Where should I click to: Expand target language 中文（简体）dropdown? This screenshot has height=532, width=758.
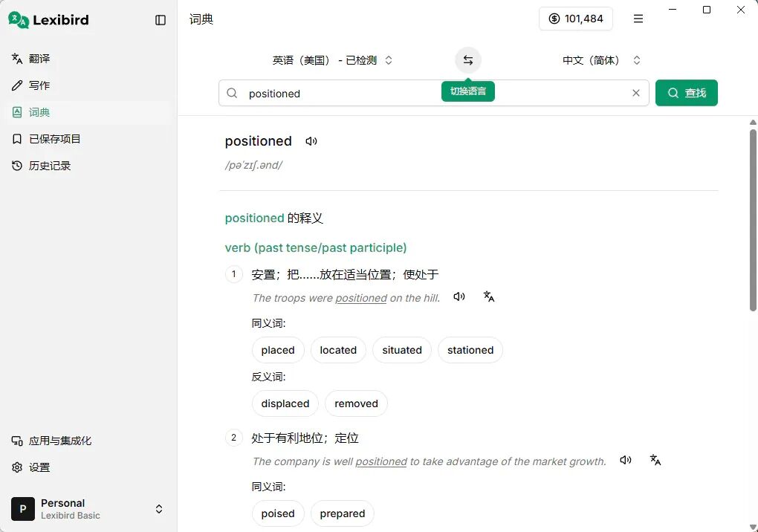point(602,60)
